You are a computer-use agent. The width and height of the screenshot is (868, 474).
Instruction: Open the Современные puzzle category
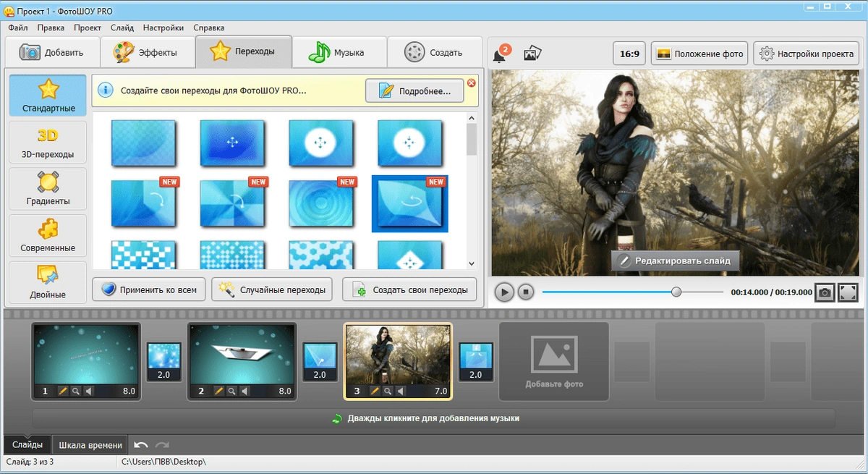point(48,235)
